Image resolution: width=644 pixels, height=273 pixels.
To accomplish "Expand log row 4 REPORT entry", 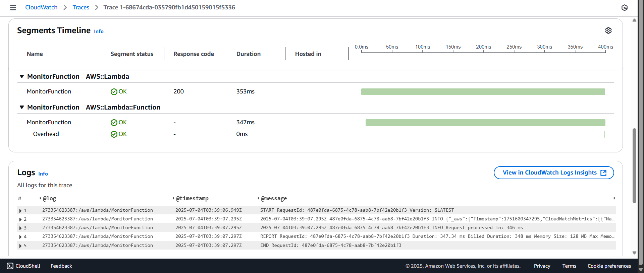I will pyautogui.click(x=20, y=237).
